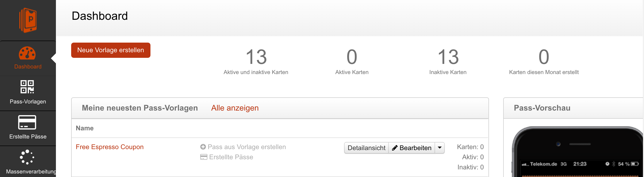Click the card icon beside Erstellte Pässe in the table row

pyautogui.click(x=204, y=157)
